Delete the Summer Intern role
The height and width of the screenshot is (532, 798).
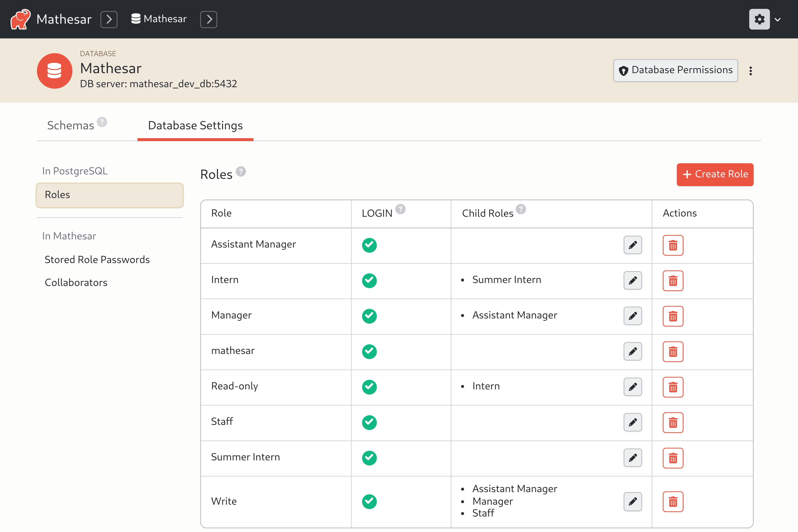point(673,458)
